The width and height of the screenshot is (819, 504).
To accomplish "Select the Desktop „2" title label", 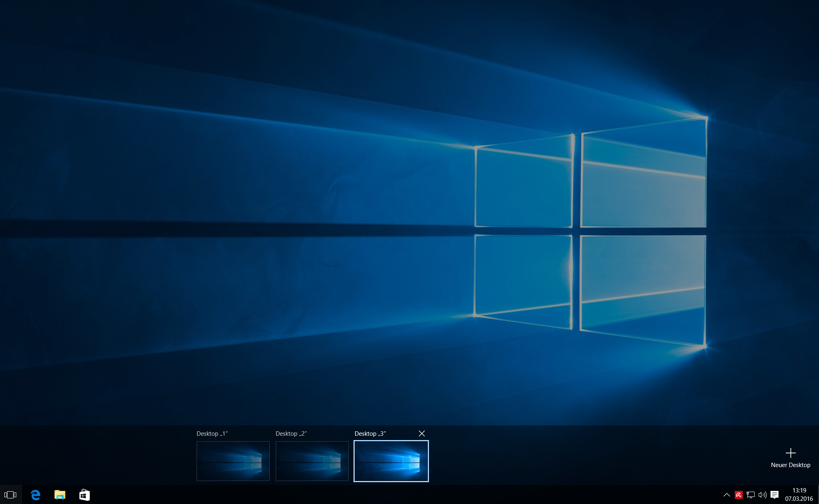I will point(292,433).
